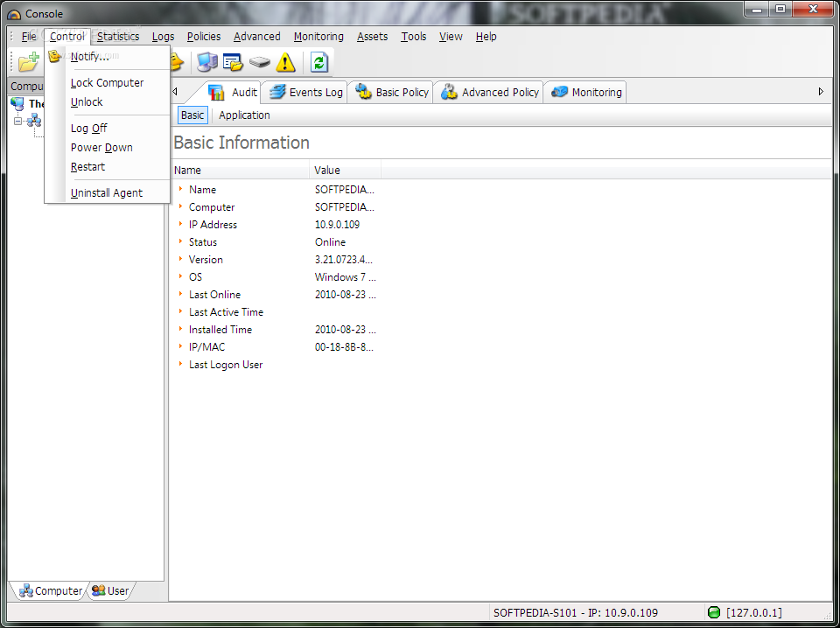Expand the Status row arrow
This screenshot has height=628, width=840.
pos(180,241)
